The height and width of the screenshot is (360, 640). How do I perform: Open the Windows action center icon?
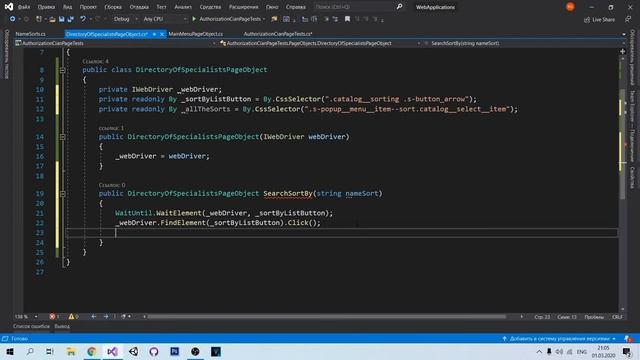[x=627, y=351]
